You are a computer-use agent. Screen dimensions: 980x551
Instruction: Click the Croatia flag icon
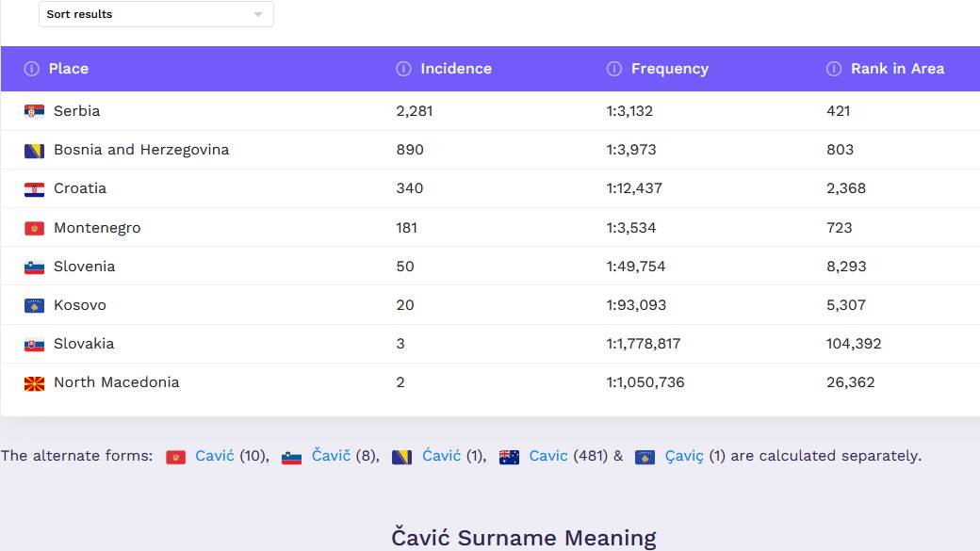35,189
